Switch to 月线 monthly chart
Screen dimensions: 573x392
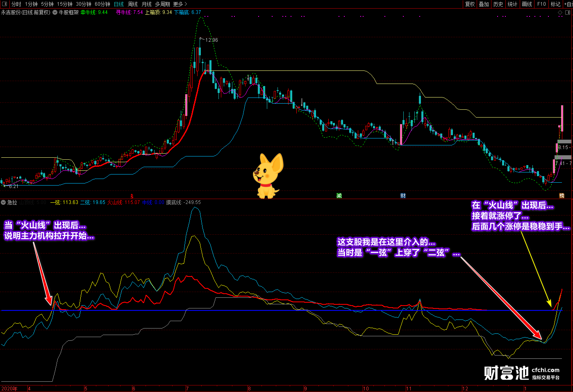[x=147, y=4]
